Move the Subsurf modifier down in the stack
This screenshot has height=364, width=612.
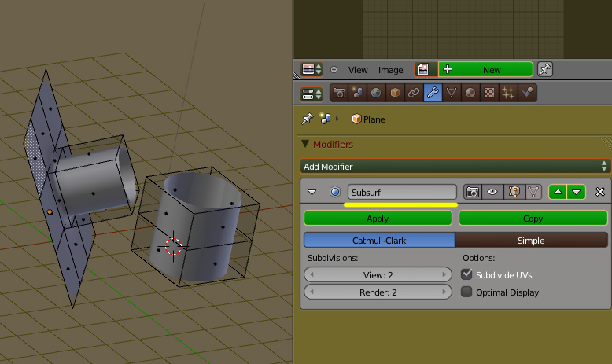point(576,192)
